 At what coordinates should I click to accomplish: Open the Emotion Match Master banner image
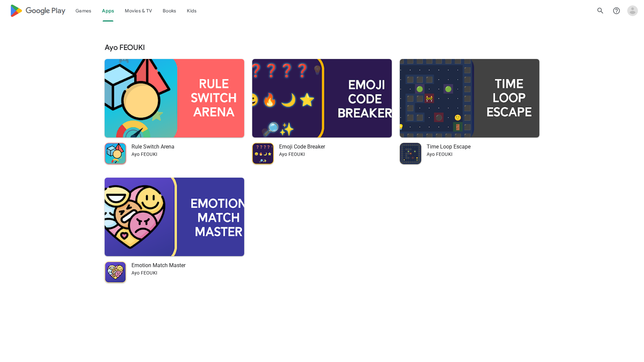click(x=174, y=217)
